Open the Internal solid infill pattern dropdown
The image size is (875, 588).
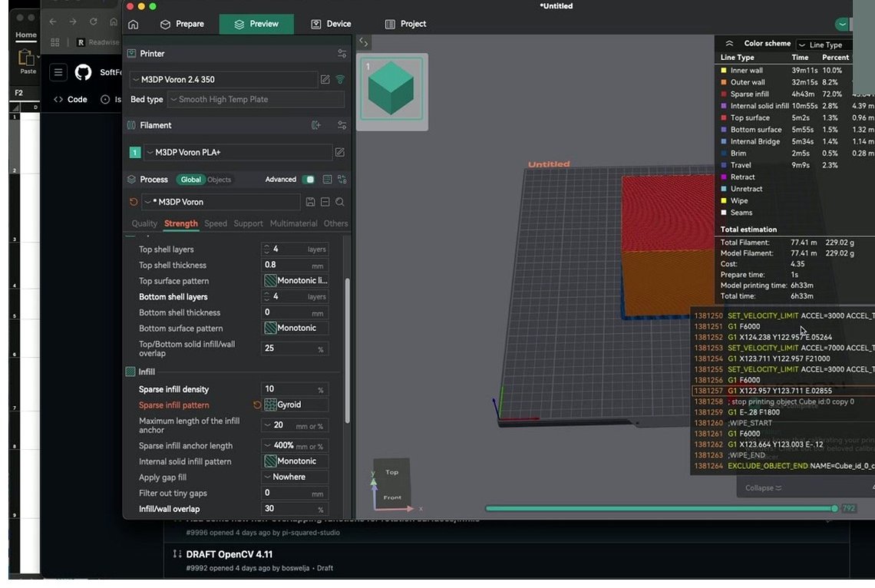point(295,461)
